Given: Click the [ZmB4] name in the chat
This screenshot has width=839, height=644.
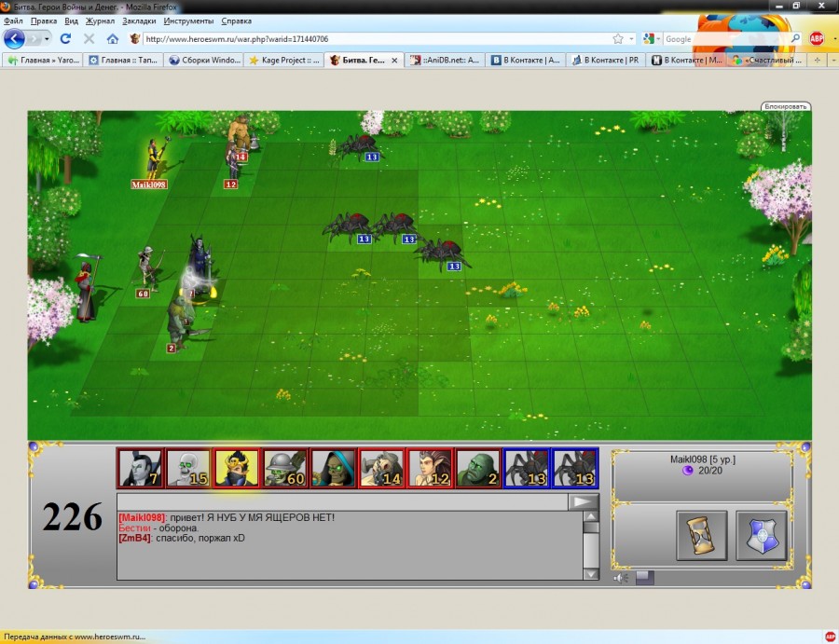Looking at the screenshot, I should (x=135, y=538).
